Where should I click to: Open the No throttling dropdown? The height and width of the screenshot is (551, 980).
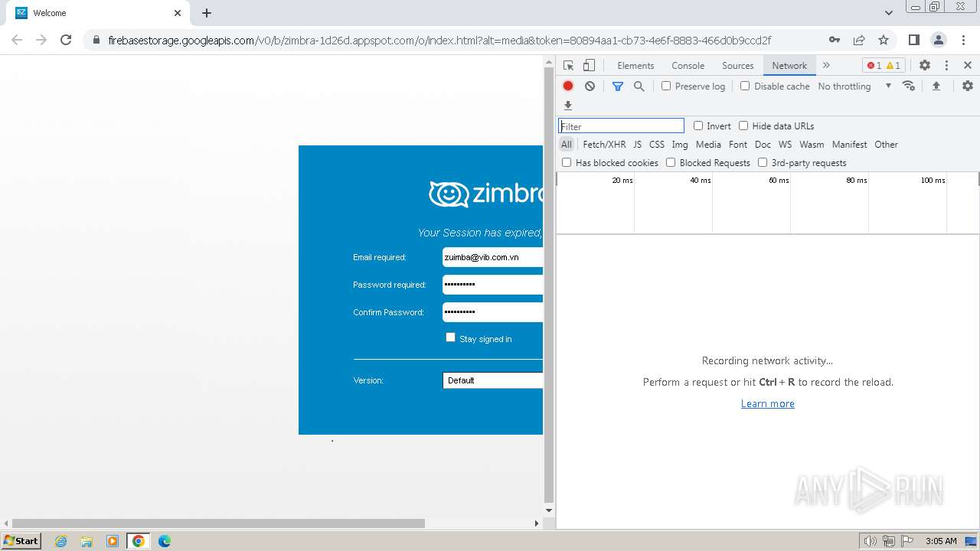[854, 86]
